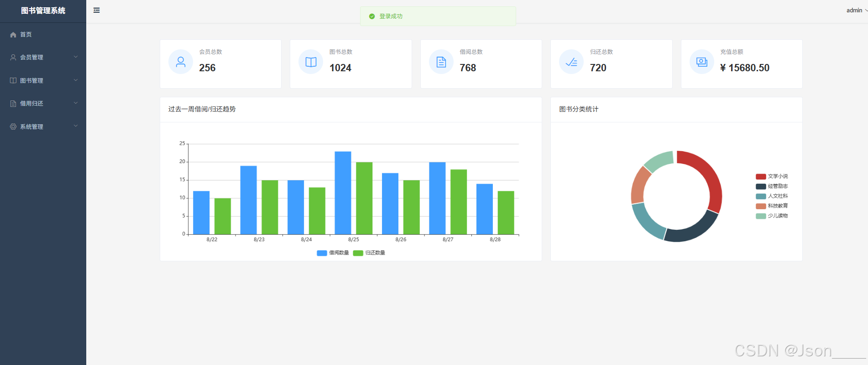Click the 过去一周借阅/归还趋势 chart title
Viewport: 868px width, 365px height.
(202, 109)
